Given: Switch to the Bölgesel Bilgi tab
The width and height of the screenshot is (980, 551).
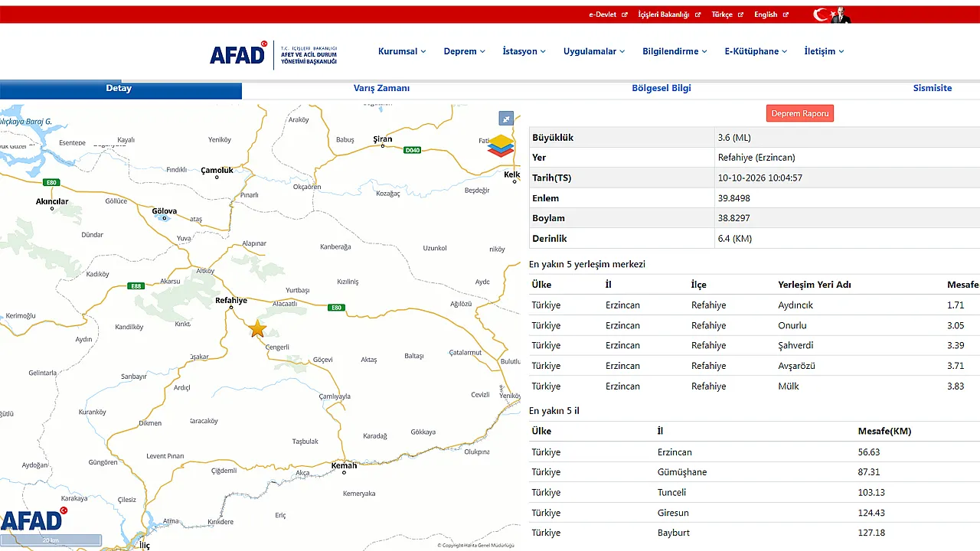Looking at the screenshot, I should 661,88.
